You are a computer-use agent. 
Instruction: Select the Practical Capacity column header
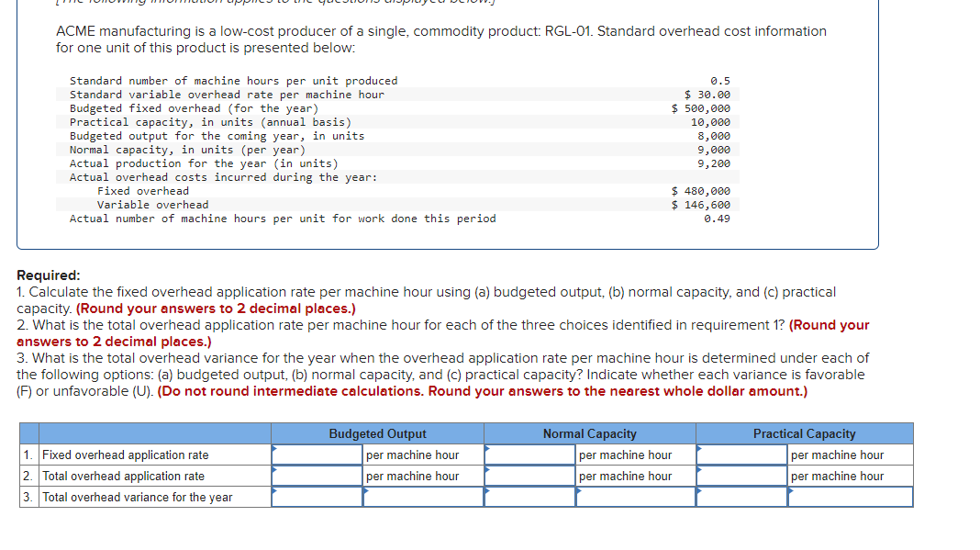pyautogui.click(x=805, y=433)
